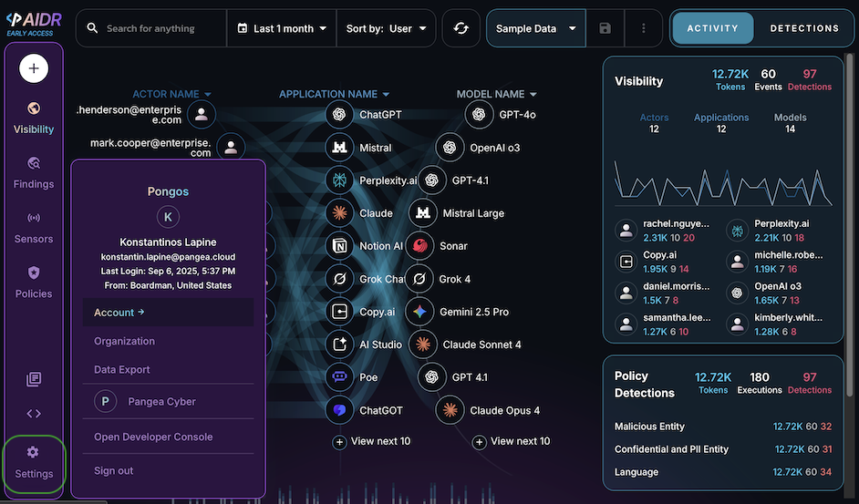Screen dimensions: 859x504
Task: Select the Claude Sonnet 4 model node
Action: pyautogui.click(x=423, y=345)
